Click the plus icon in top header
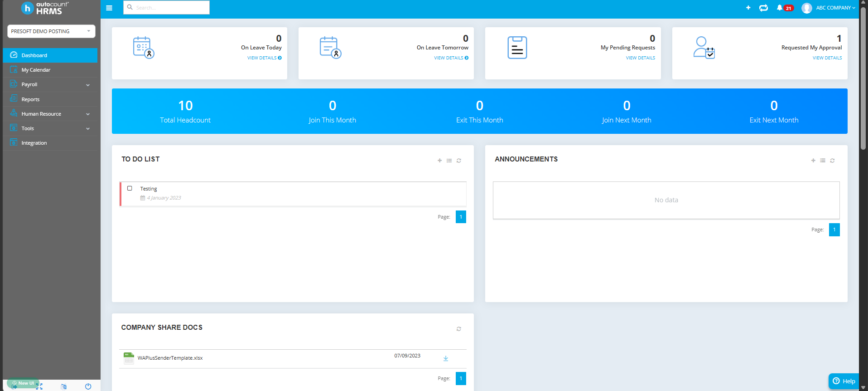The width and height of the screenshot is (868, 391). coord(748,8)
